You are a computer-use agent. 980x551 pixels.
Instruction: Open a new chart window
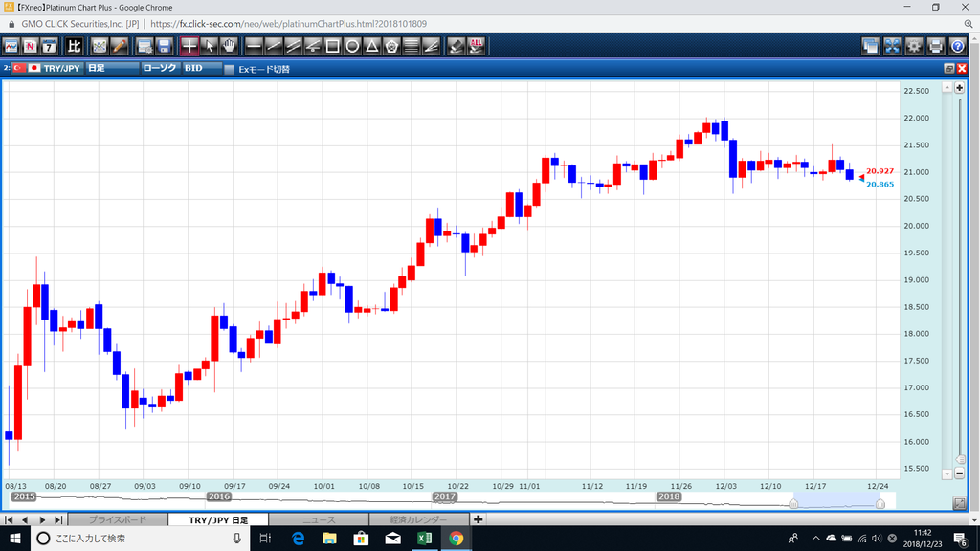[11, 46]
